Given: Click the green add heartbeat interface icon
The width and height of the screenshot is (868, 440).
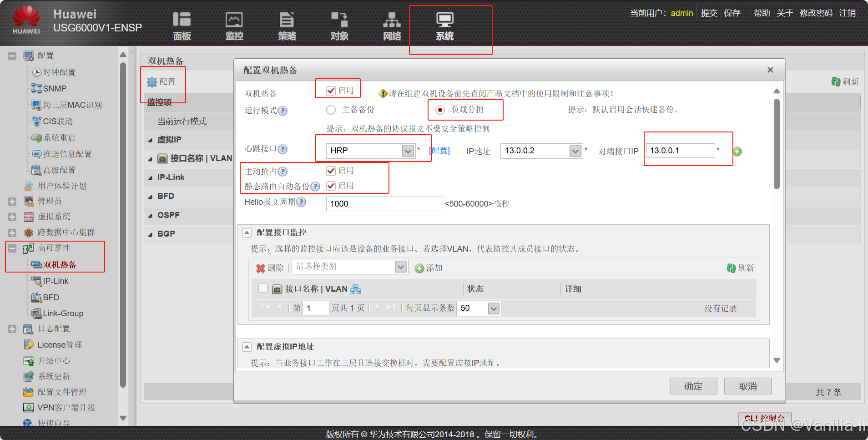Looking at the screenshot, I should click(737, 152).
